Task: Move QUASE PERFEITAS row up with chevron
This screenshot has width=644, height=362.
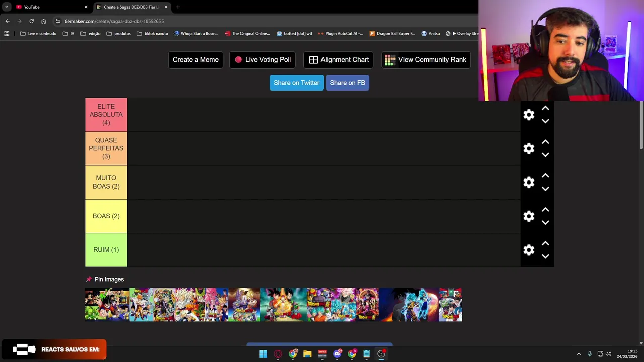Action: coord(545,142)
